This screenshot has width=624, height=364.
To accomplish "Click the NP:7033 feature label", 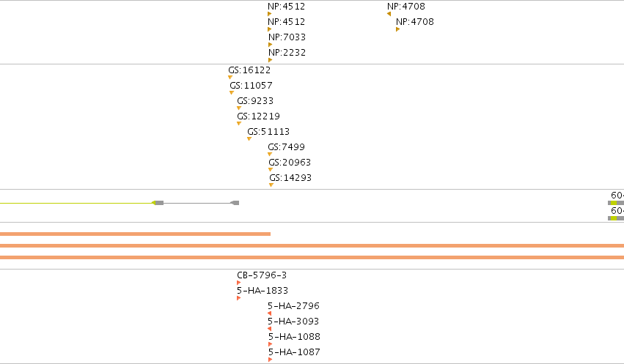I will pos(287,37).
